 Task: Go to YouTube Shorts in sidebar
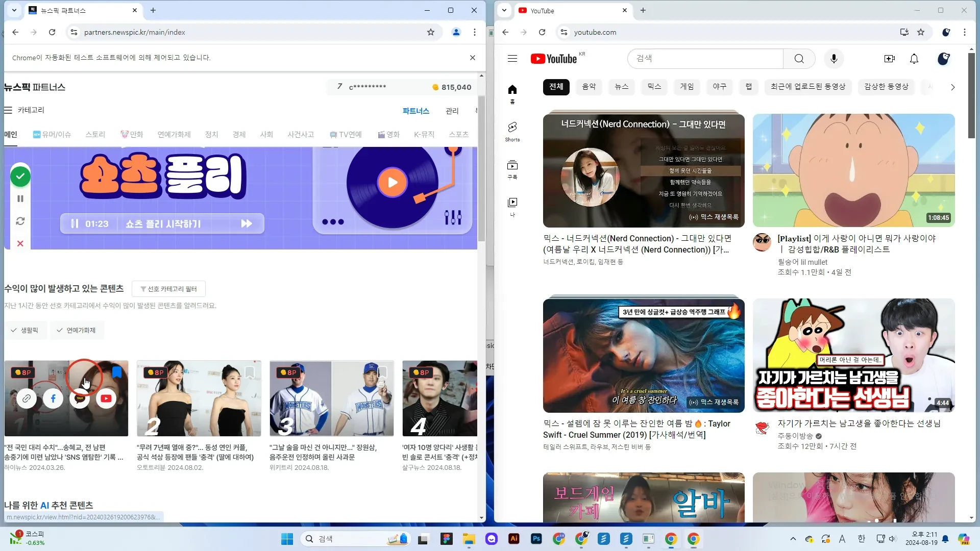[x=512, y=131]
